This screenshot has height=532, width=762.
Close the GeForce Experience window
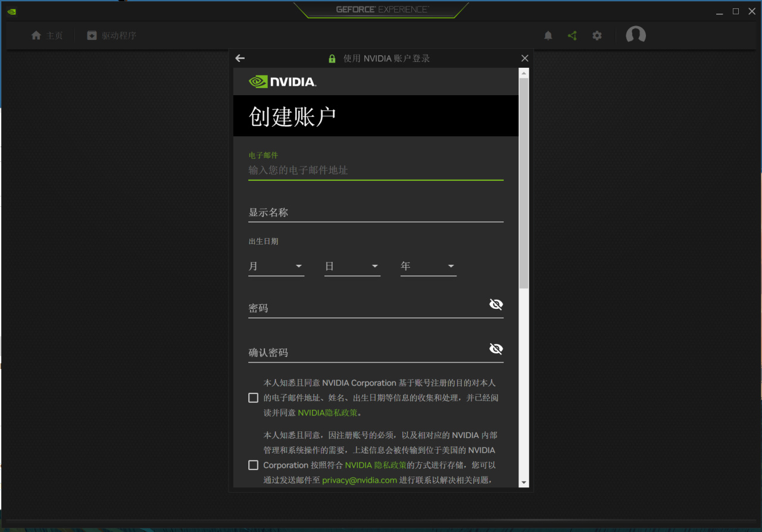pos(752,11)
